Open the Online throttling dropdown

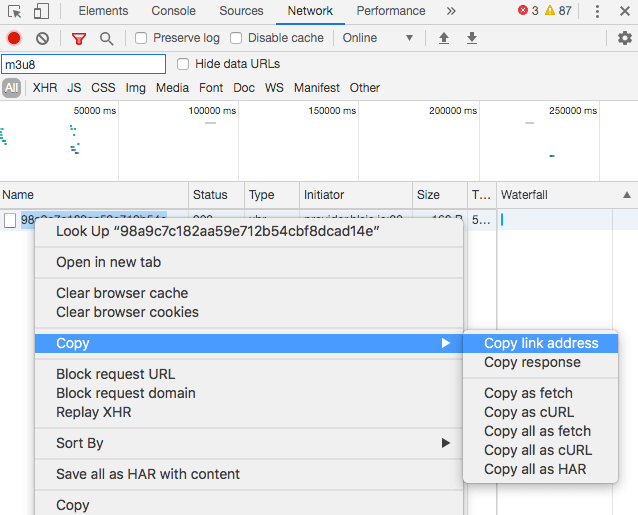377,38
